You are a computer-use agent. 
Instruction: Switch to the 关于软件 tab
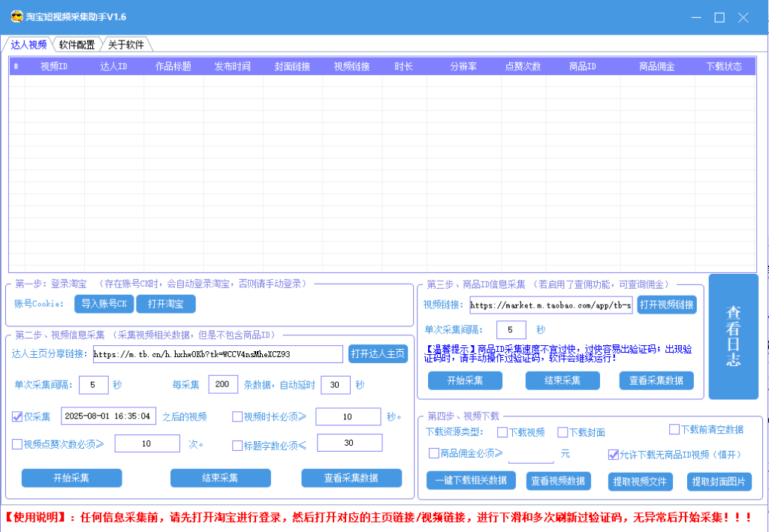[125, 44]
